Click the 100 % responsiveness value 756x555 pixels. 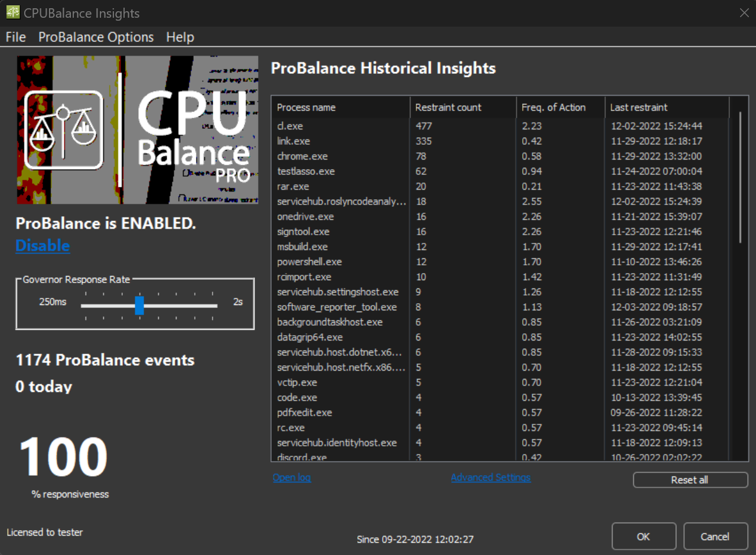[x=63, y=456]
